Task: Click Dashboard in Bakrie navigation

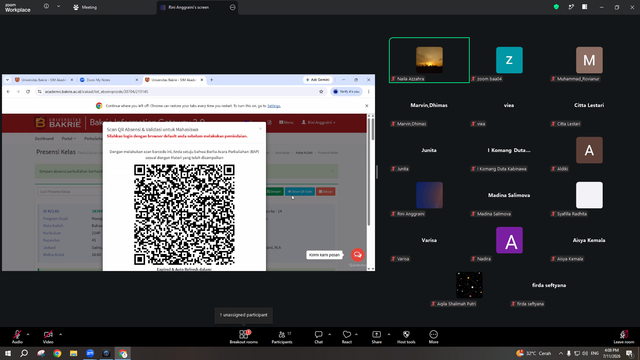Action: [44, 139]
